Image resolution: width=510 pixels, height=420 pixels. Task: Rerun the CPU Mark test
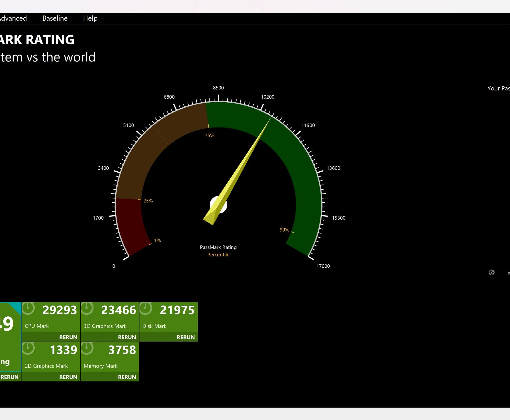tap(68, 337)
